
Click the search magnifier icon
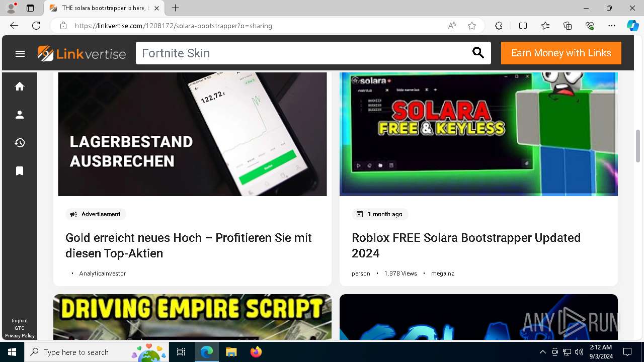pos(478,53)
